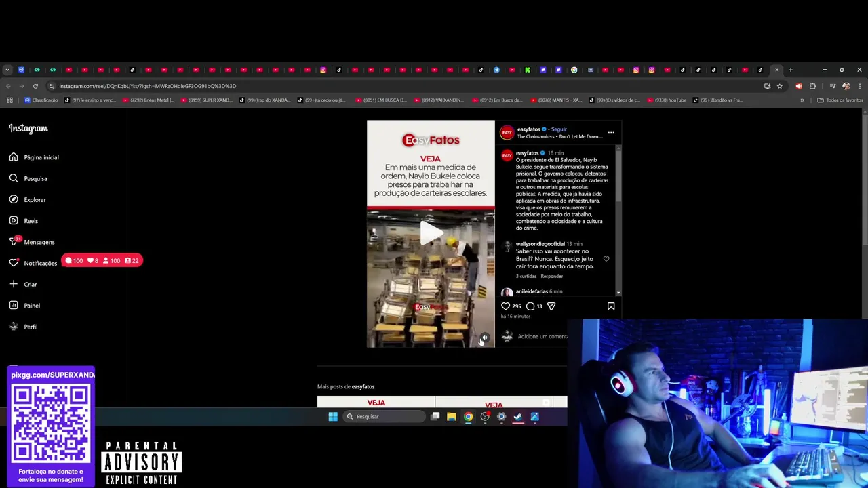Open Task View on the taskbar
The width and height of the screenshot is (868, 488).
pos(435,417)
